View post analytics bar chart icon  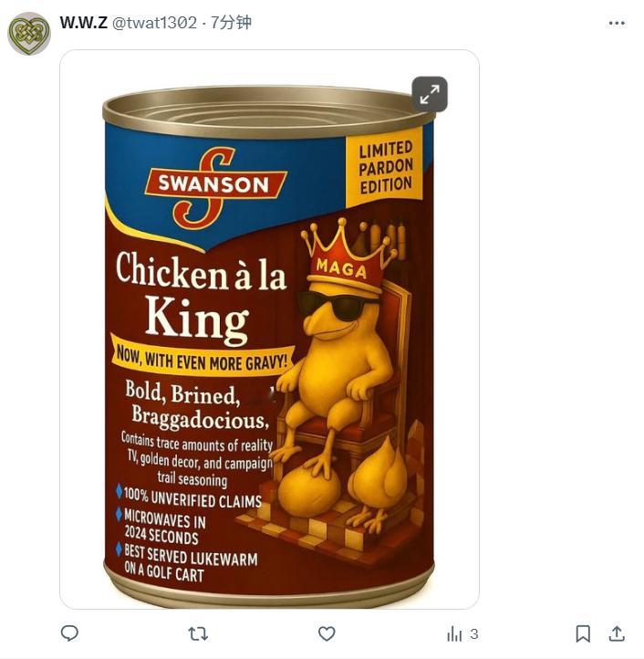click(454, 633)
